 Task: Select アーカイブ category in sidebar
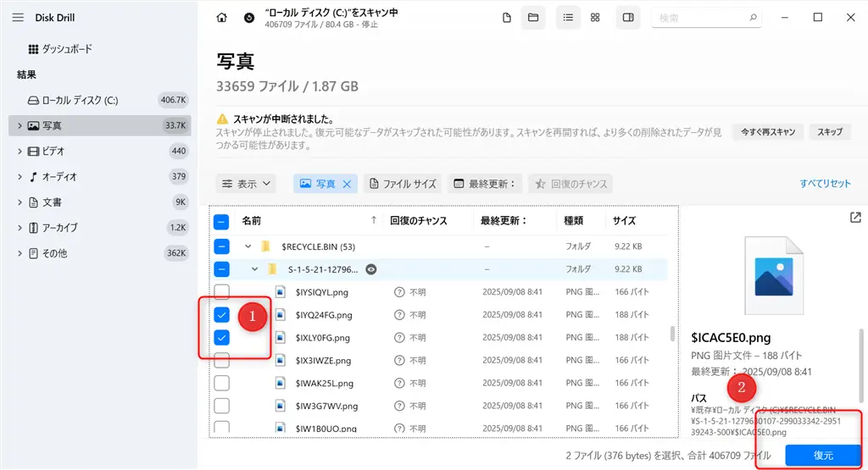coord(100,227)
